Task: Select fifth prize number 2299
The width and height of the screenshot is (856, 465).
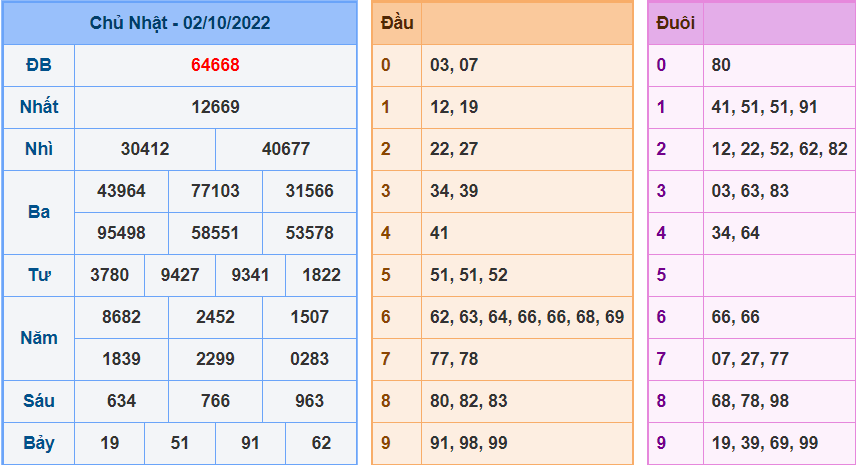Action: pos(215,359)
